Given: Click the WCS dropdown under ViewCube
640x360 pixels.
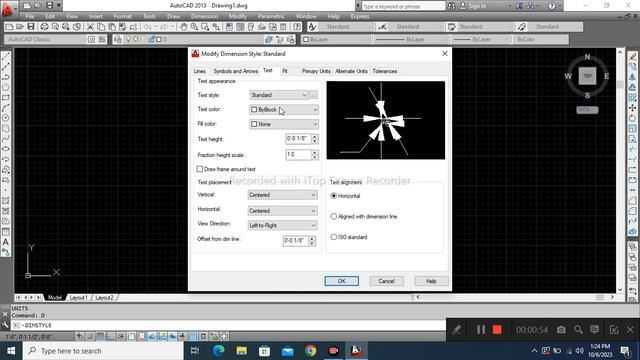Looking at the screenshot, I should 587,110.
